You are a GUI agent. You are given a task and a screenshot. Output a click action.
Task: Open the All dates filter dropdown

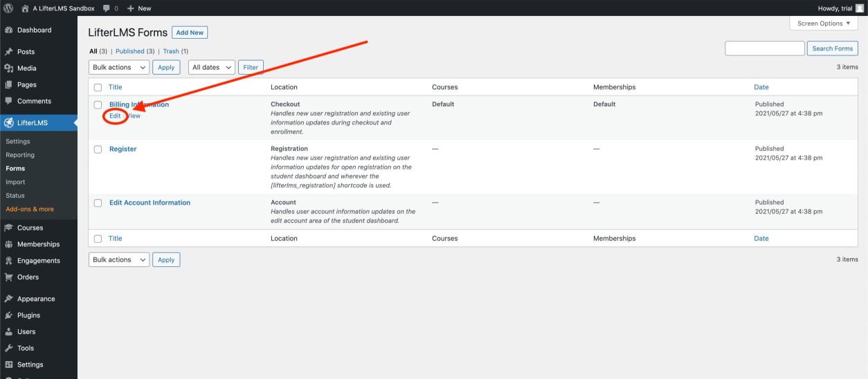(x=211, y=67)
